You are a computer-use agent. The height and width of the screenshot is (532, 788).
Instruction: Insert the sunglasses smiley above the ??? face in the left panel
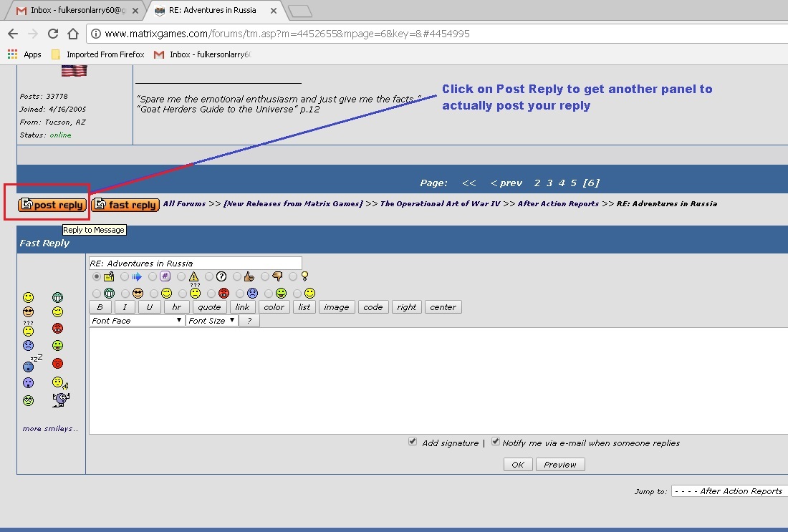pos(28,311)
